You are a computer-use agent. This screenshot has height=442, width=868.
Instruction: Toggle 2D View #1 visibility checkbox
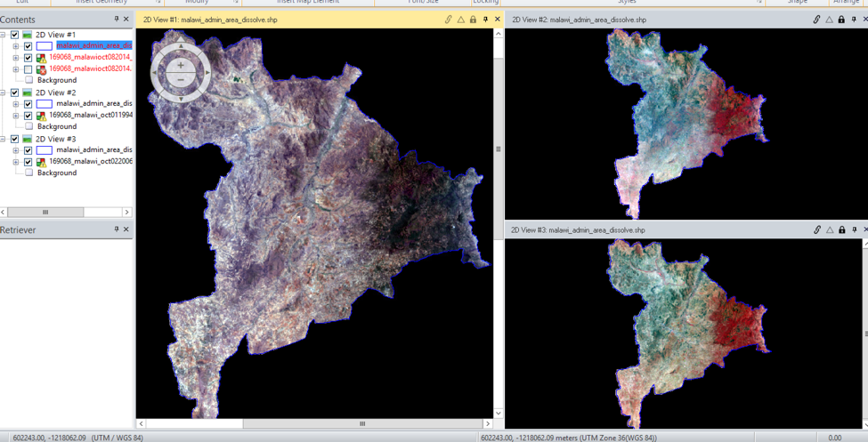coord(15,35)
